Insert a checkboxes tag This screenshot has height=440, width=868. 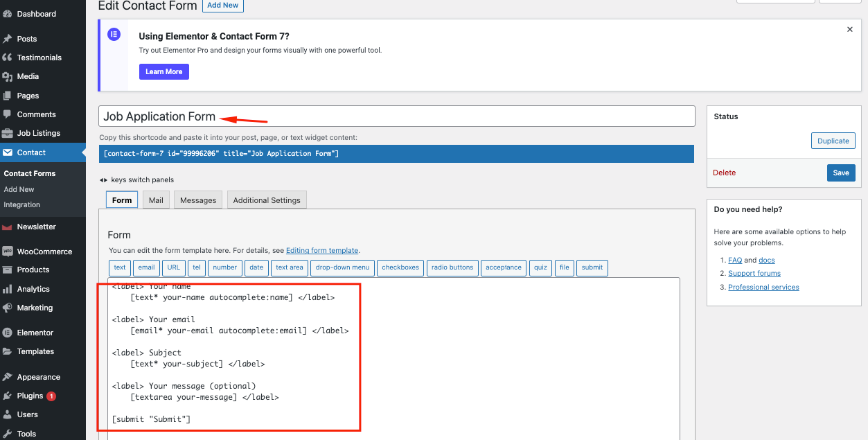pos(400,267)
